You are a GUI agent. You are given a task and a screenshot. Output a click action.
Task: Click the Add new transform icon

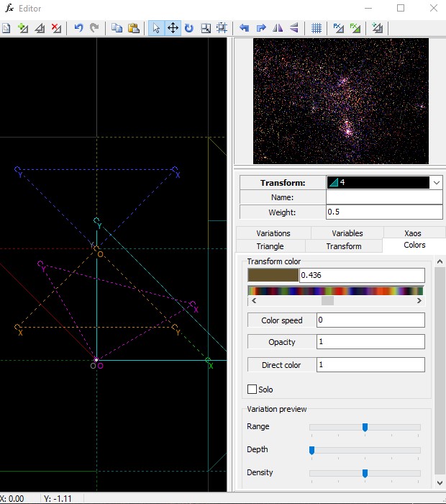click(x=23, y=28)
